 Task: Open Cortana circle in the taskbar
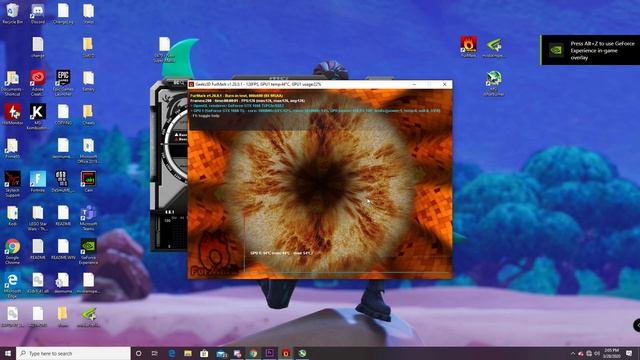(x=138, y=353)
